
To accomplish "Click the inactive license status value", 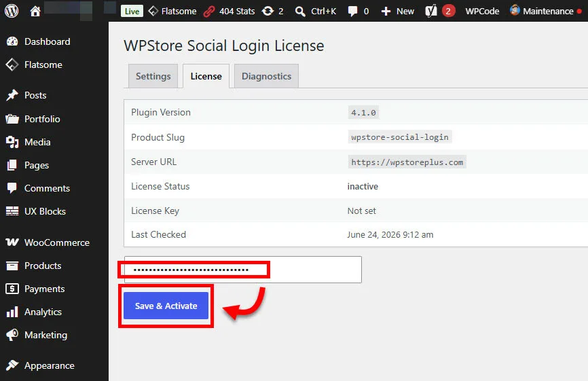I will coord(363,186).
